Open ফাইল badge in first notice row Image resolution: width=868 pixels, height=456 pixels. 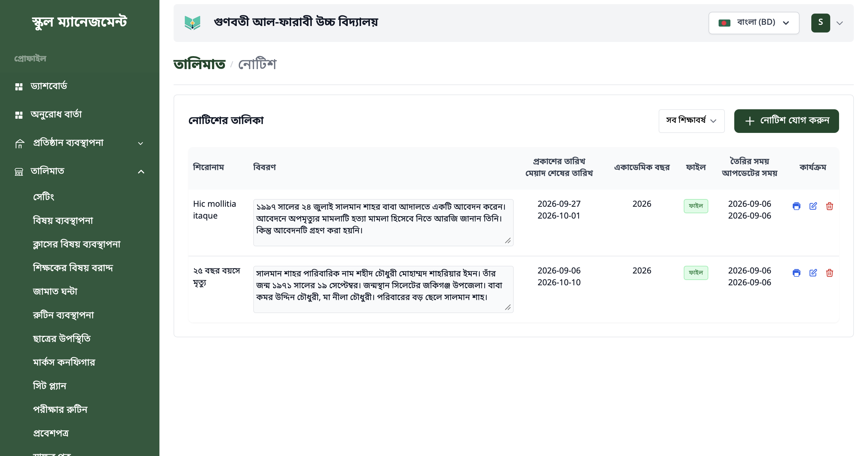696,206
